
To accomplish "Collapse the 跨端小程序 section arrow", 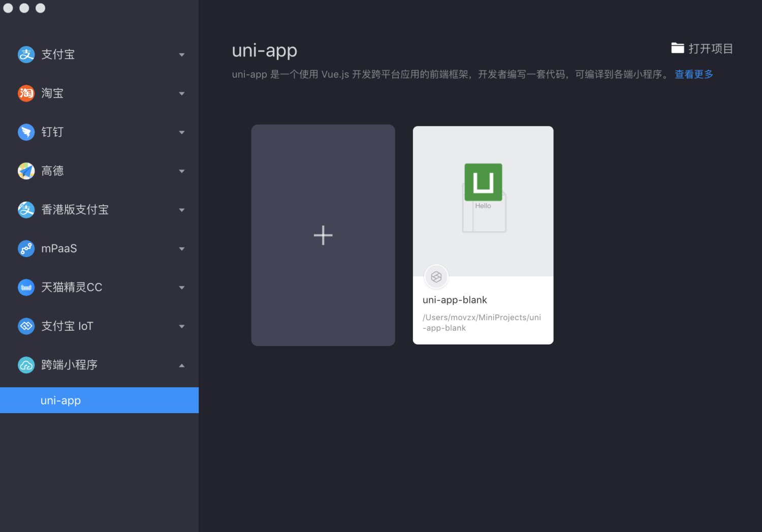I will (182, 365).
